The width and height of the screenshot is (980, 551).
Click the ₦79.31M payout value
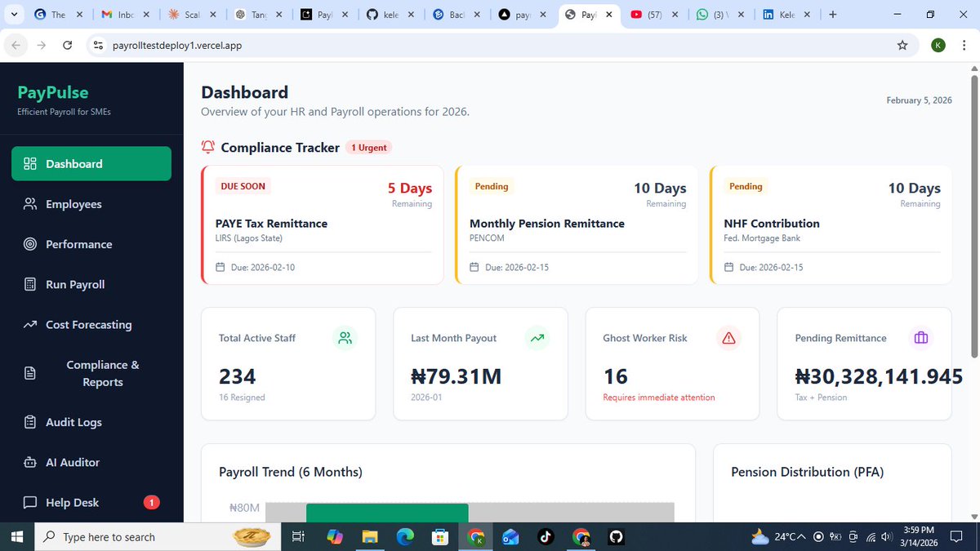[x=456, y=376]
